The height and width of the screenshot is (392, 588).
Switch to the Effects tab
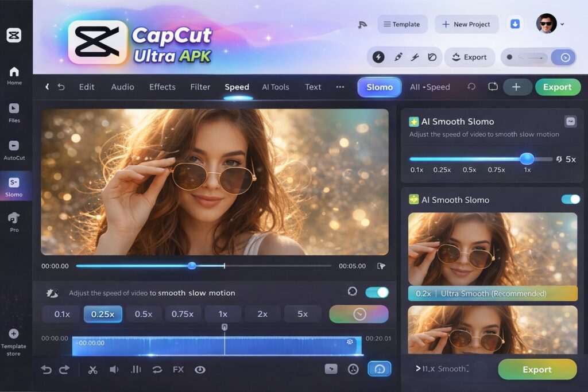(162, 87)
